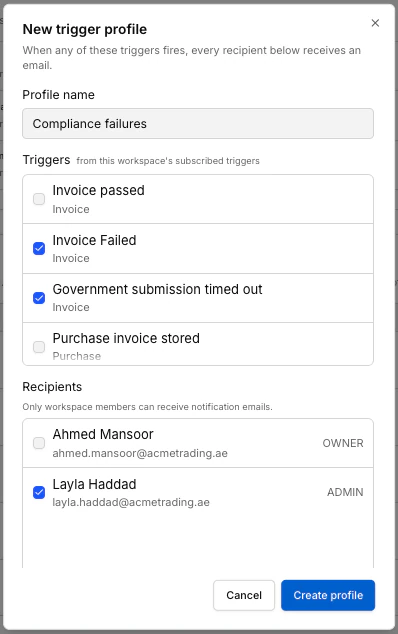Click the Ahmed Mansoor name
This screenshot has width=398, height=634.
point(103,434)
